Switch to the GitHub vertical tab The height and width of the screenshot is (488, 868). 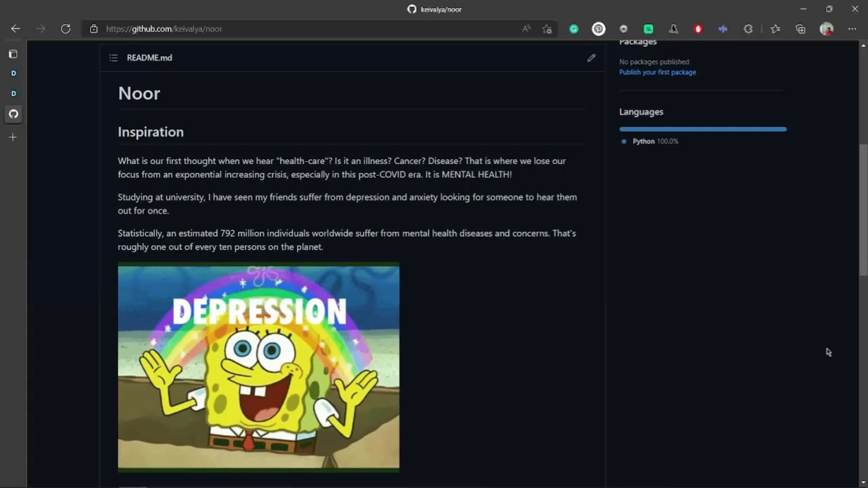(x=14, y=114)
